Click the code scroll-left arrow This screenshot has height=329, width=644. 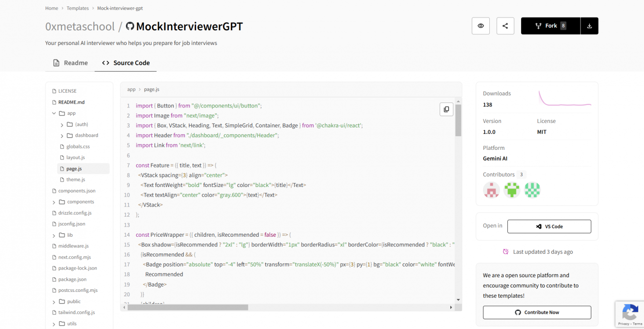click(x=123, y=308)
